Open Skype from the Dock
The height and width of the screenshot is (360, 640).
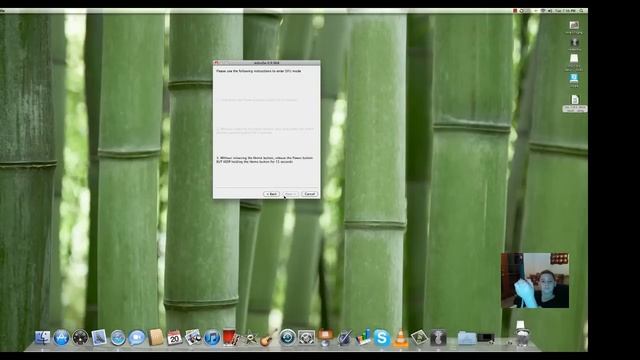click(382, 338)
